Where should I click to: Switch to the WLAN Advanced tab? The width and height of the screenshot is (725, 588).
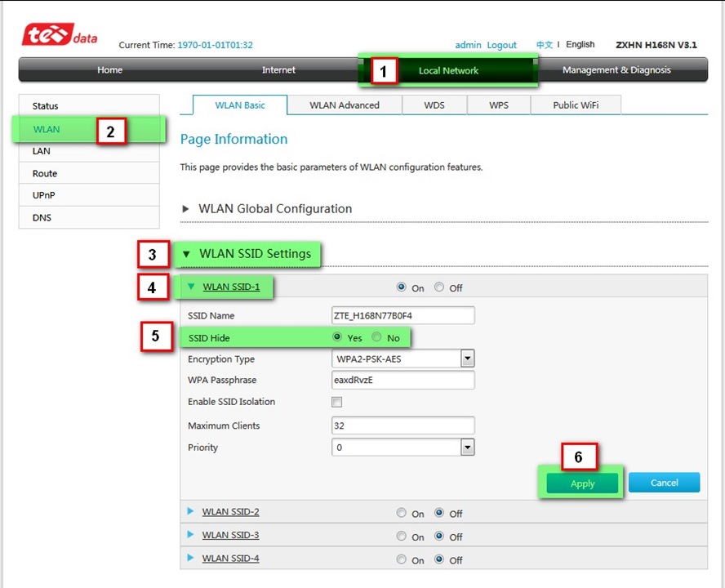[x=344, y=105]
